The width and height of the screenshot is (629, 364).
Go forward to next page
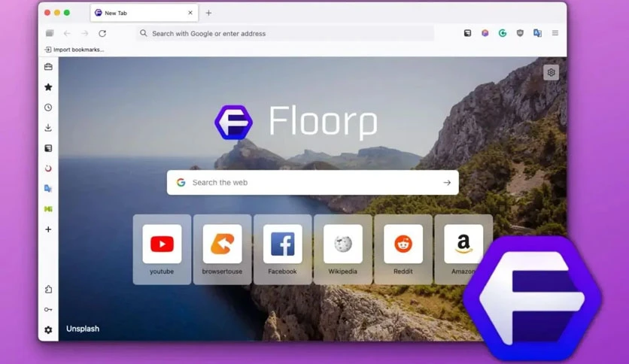(84, 33)
